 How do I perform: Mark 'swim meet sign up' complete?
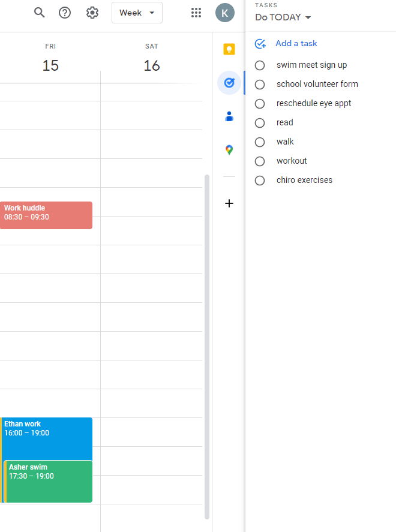[260, 65]
